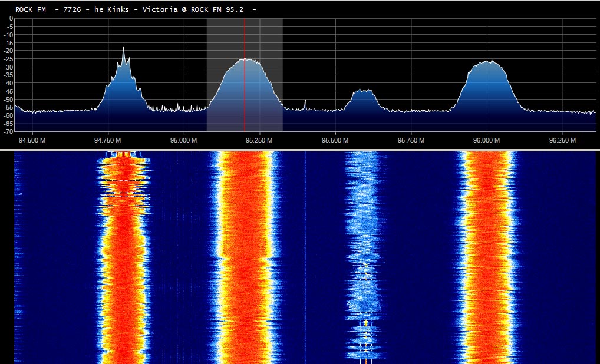Click the '-45' dB scale label
Image resolution: width=600 pixels, height=364 pixels.
(x=8, y=91)
